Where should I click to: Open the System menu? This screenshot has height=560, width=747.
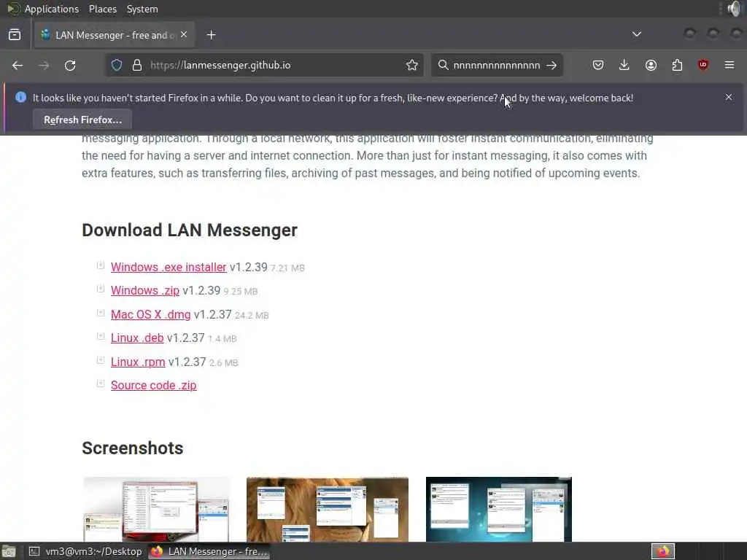(142, 9)
